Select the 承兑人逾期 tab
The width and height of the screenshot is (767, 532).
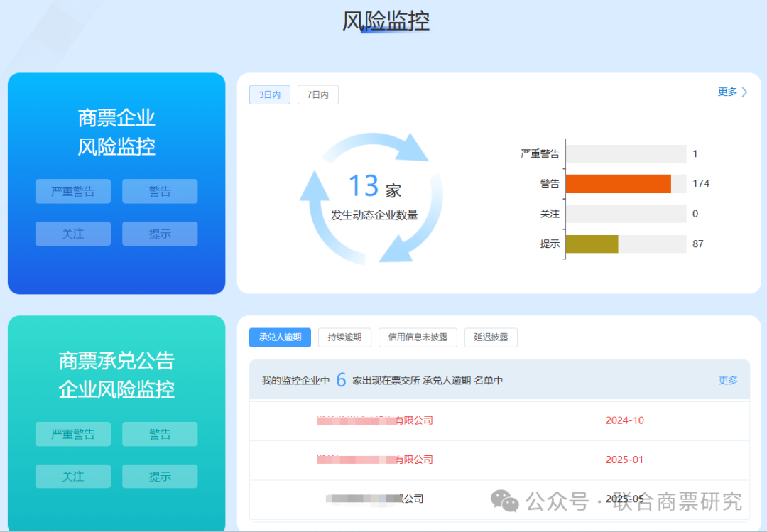[280, 337]
